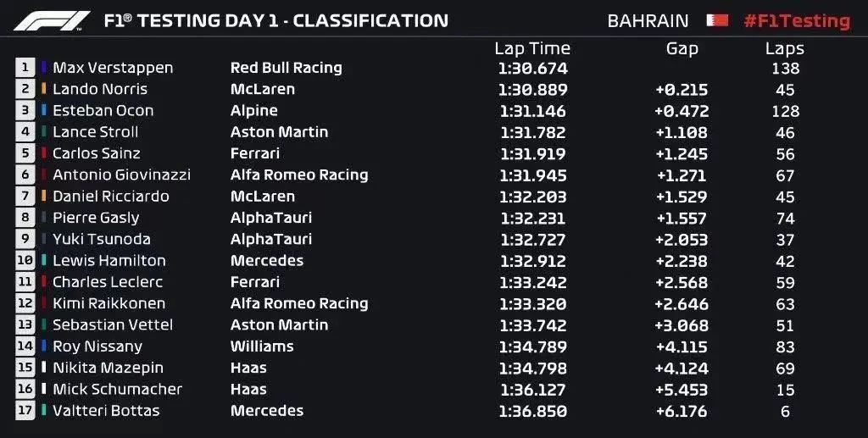Click the Alfa Romeo Racing team for Giovinazzi
This screenshot has height=438, width=868.
(299, 175)
